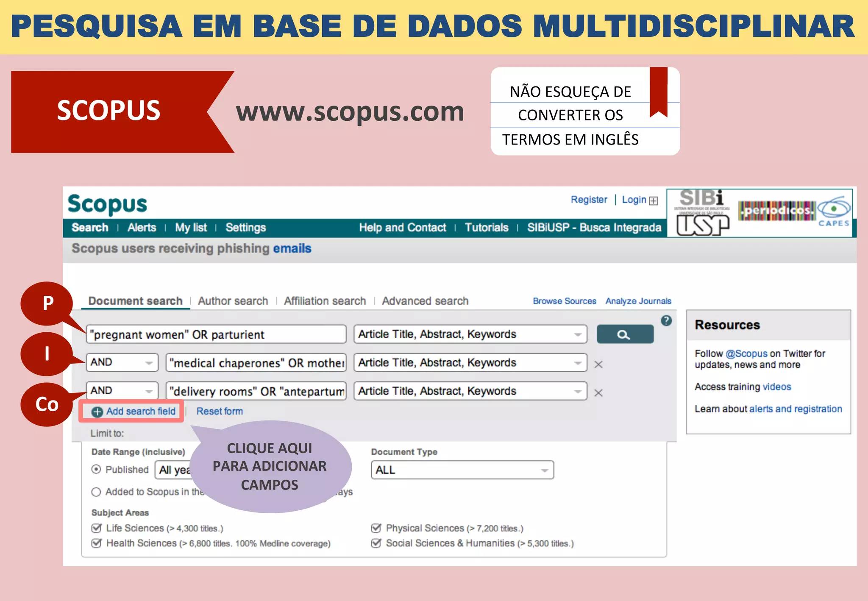Open the alerts and registration link

click(796, 409)
